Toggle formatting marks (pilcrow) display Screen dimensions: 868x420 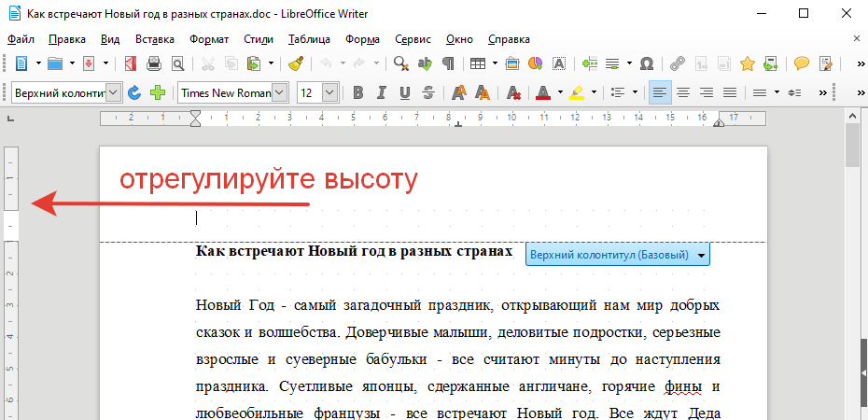[448, 63]
